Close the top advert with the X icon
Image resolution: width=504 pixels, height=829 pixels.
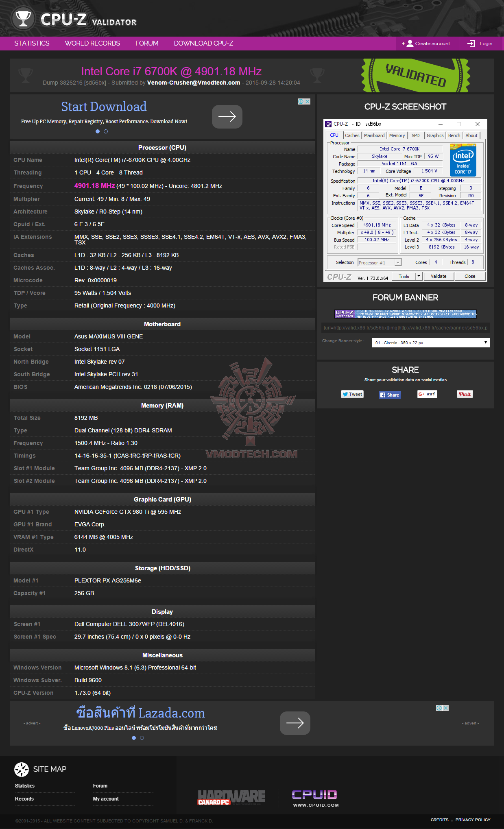(308, 102)
